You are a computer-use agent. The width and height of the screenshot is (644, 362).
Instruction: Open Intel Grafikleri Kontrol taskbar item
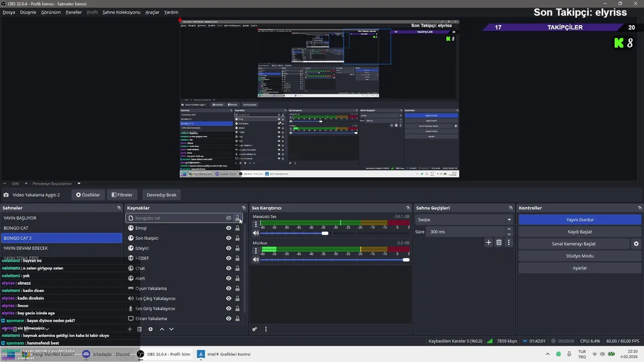224,354
